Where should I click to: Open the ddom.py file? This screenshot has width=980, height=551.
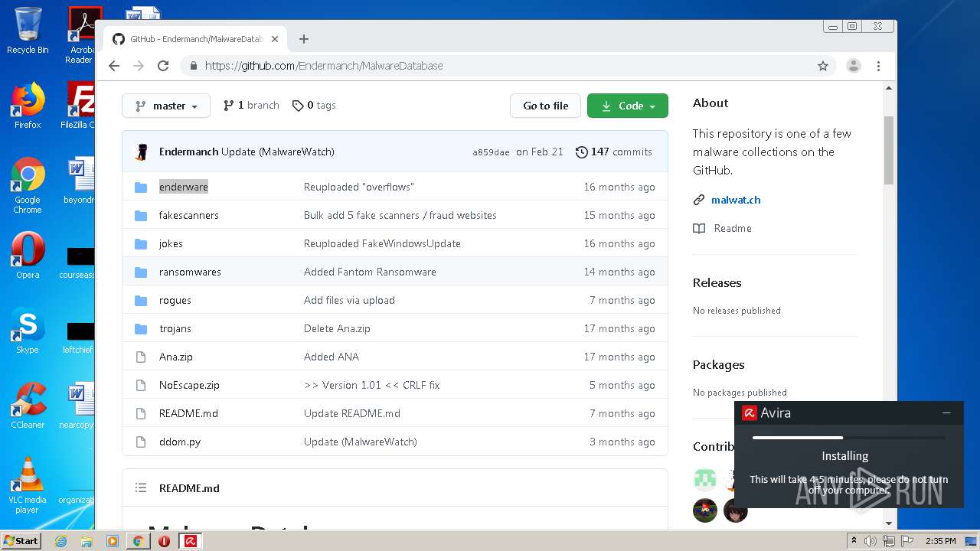coord(180,442)
